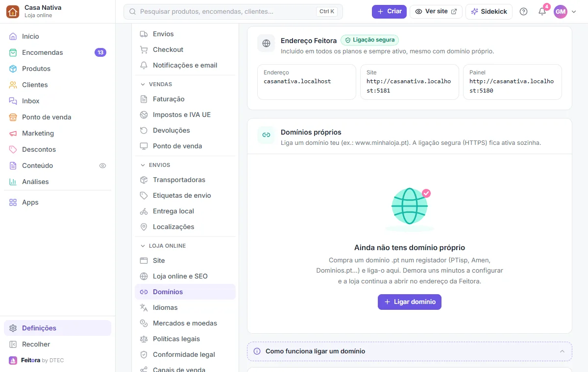Screen dimensions: 588x372
Task: Open Inbox chat icon
Action: (x=13, y=101)
